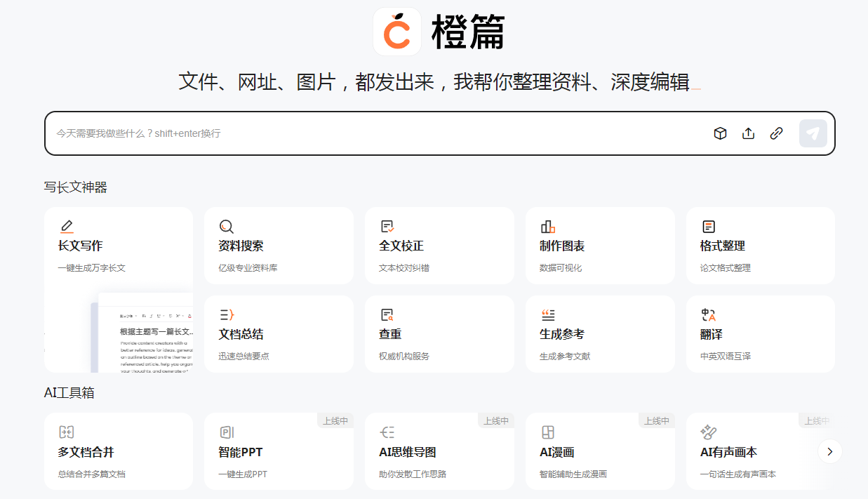The image size is (868, 499).
Task: Click the 生成参考 quote icon
Action: pyautogui.click(x=547, y=315)
